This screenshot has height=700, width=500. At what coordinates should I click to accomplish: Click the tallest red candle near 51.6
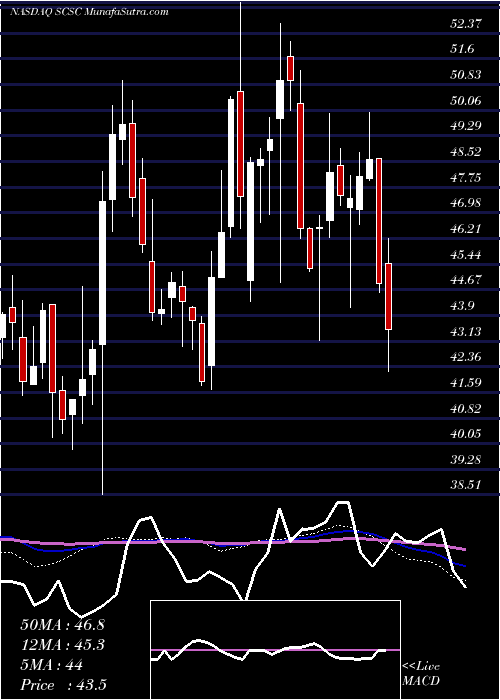[x=291, y=68]
